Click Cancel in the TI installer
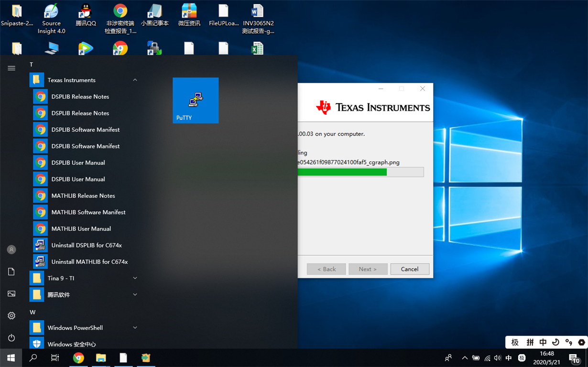 (410, 269)
